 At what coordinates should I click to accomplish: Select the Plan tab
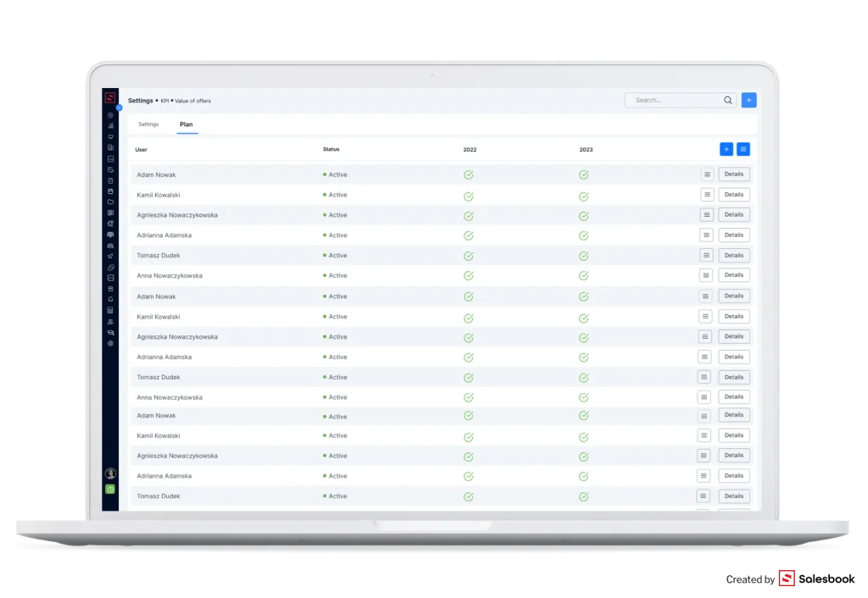(186, 125)
